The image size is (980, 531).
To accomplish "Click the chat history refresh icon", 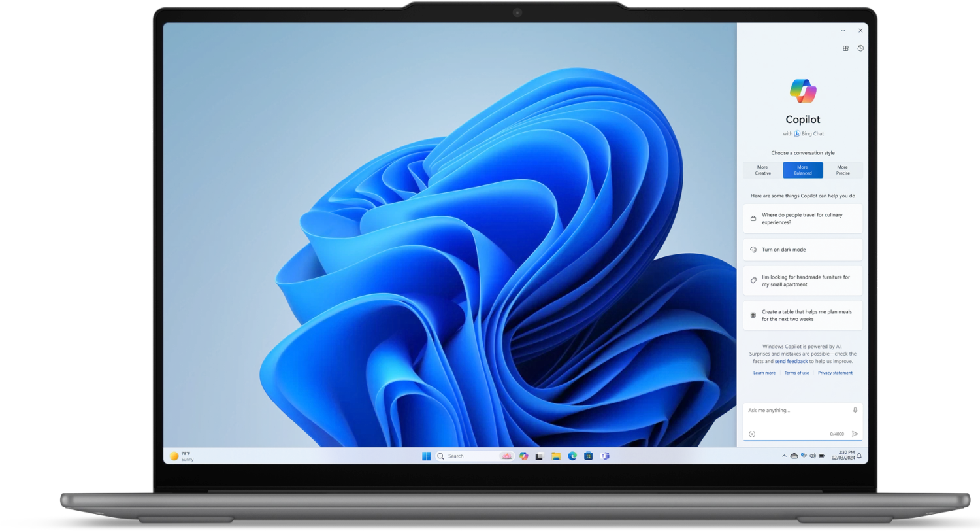I will [860, 48].
